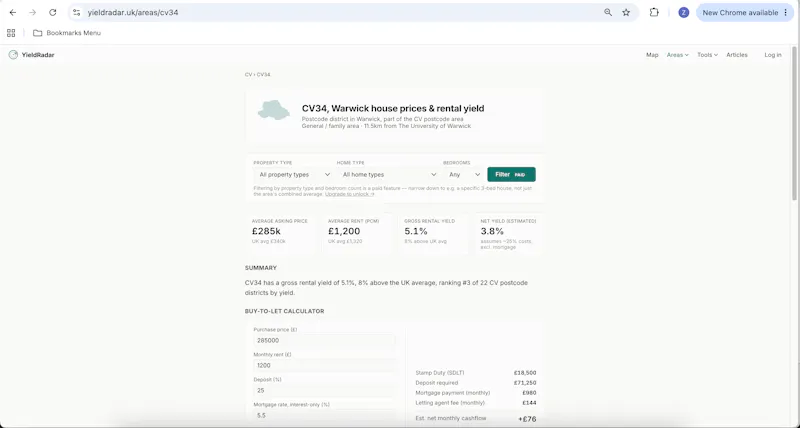Click the Deposit percent field 25
Screen dimensions: 800x428
pos(324,390)
